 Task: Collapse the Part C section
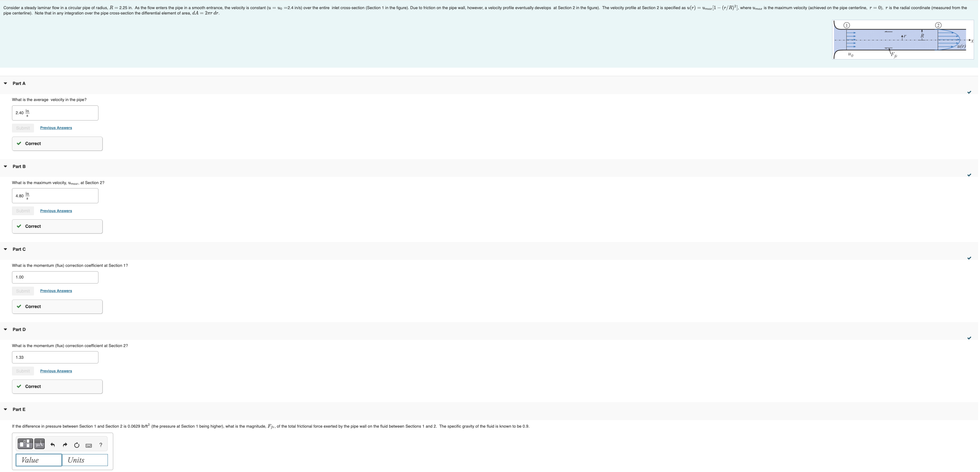tap(5, 249)
